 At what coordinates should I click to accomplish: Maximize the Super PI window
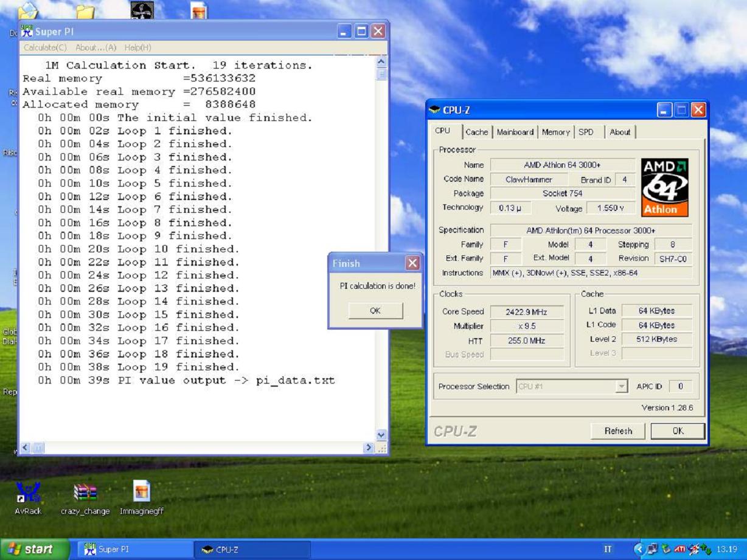pyautogui.click(x=361, y=31)
